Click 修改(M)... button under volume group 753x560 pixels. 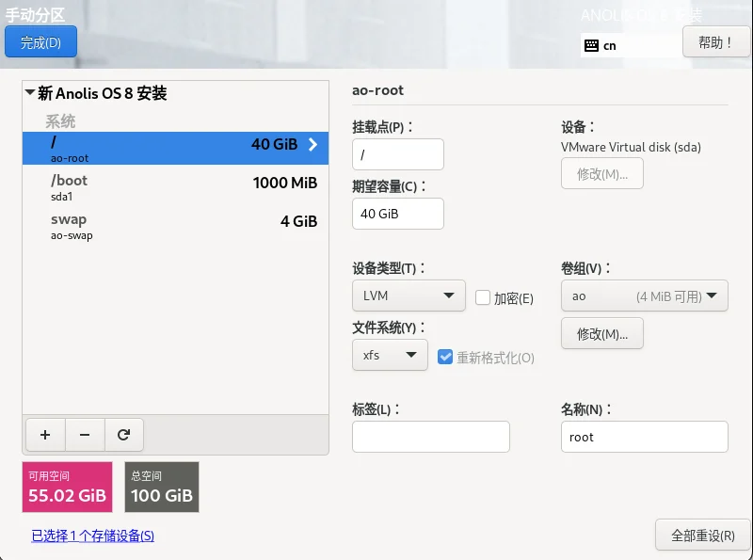(602, 333)
